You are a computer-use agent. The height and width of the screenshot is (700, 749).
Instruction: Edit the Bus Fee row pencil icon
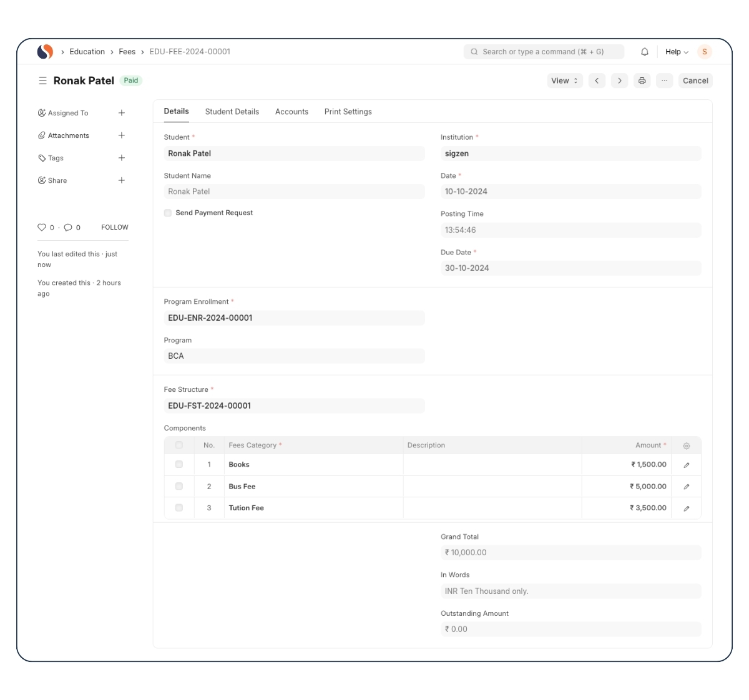[x=686, y=487]
